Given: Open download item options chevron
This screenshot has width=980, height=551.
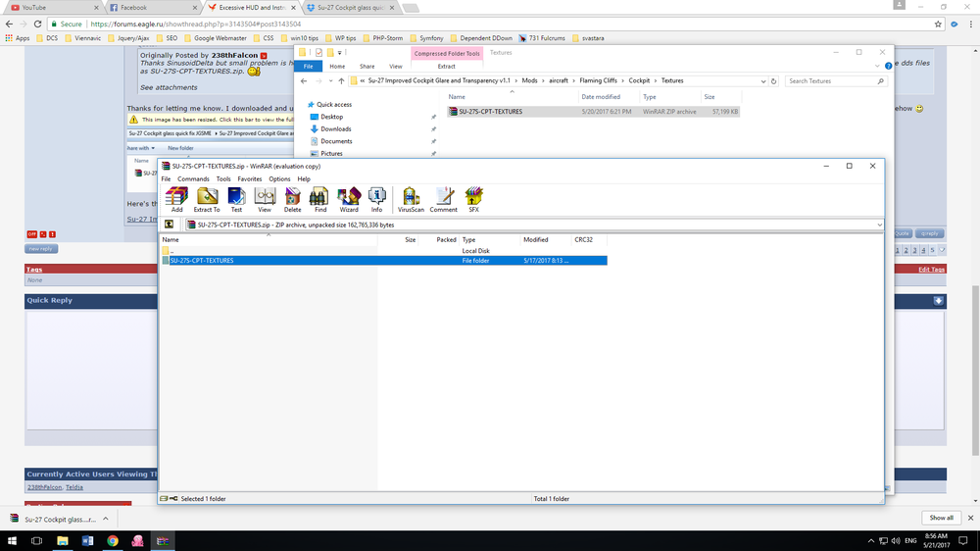Looking at the screenshot, I should pos(106,519).
